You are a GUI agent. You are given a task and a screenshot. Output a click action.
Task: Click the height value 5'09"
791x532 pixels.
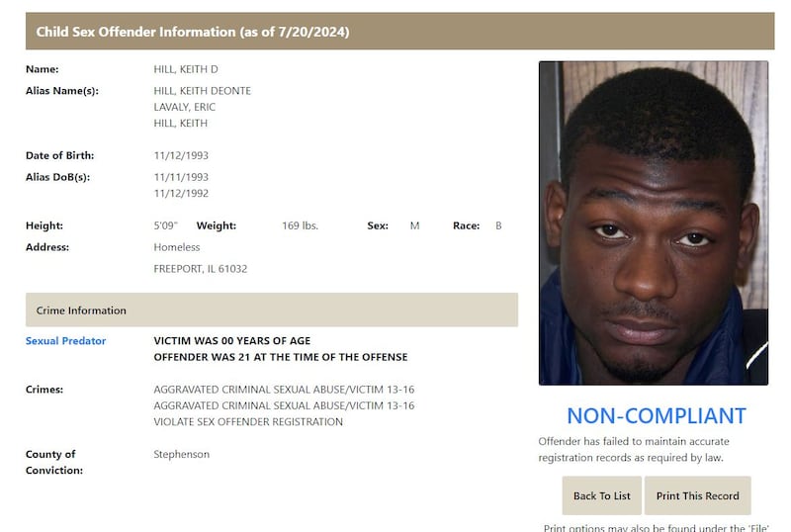[x=165, y=225]
